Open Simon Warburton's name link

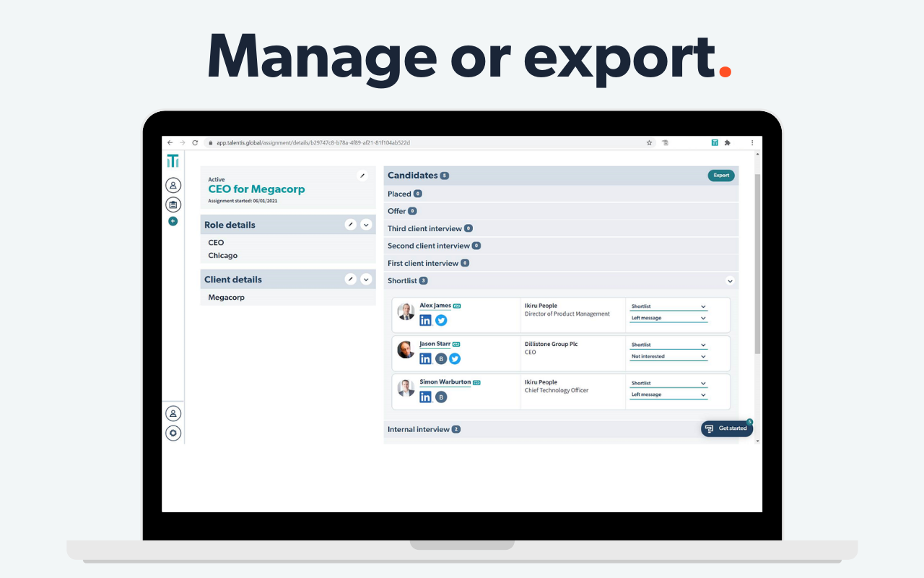tap(445, 381)
